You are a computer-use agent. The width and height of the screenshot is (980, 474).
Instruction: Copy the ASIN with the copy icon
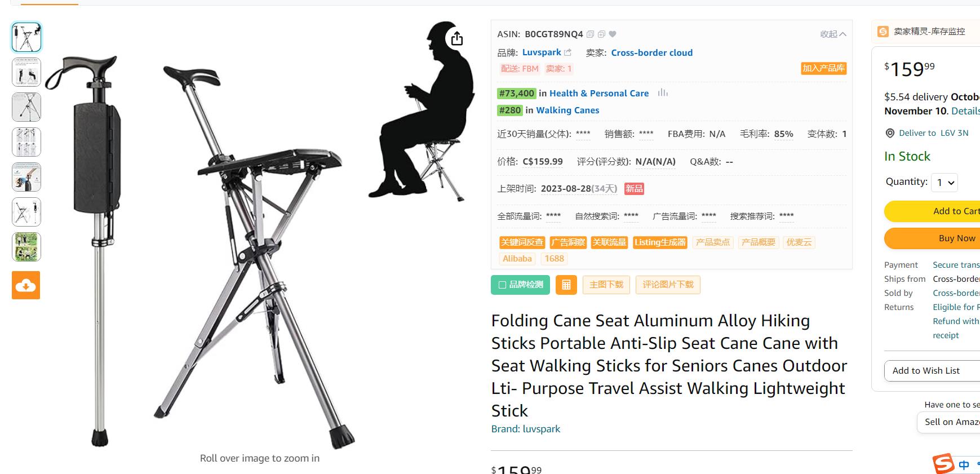(x=590, y=34)
